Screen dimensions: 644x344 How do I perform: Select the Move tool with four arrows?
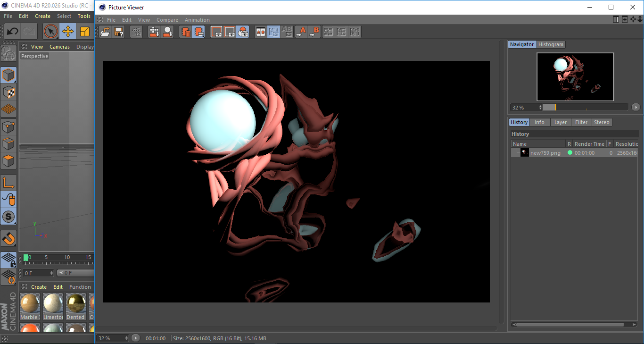[x=68, y=32]
